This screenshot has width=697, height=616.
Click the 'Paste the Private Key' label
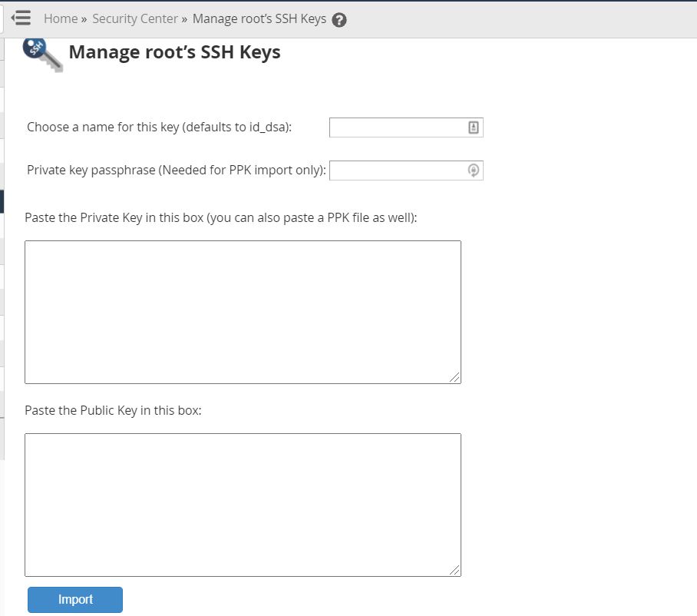pos(221,218)
